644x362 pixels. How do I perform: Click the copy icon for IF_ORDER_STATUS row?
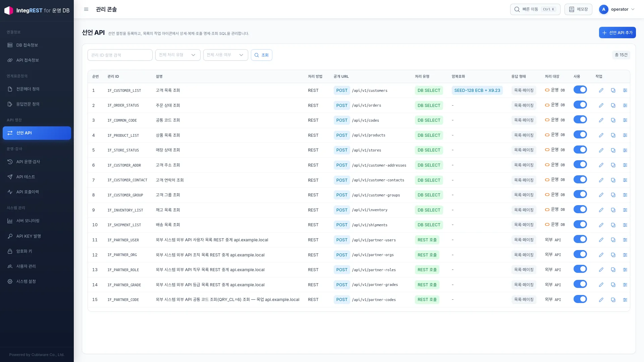(x=613, y=106)
